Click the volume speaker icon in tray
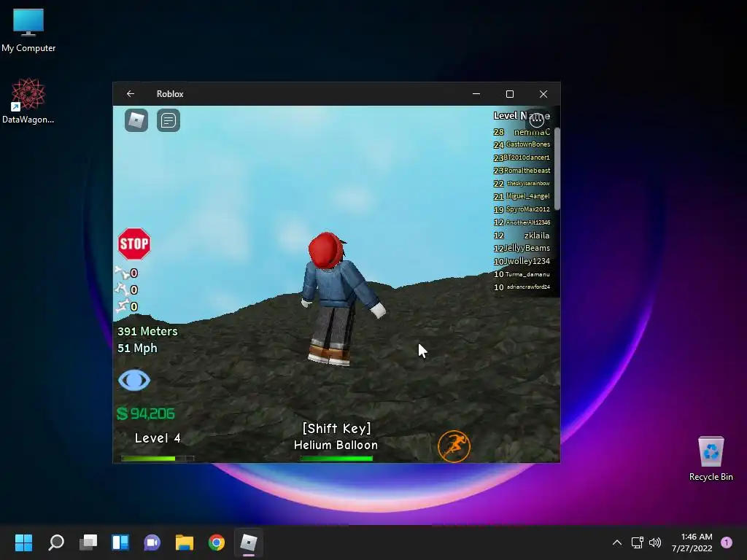Viewport: 747px width, 560px height. tap(655, 542)
